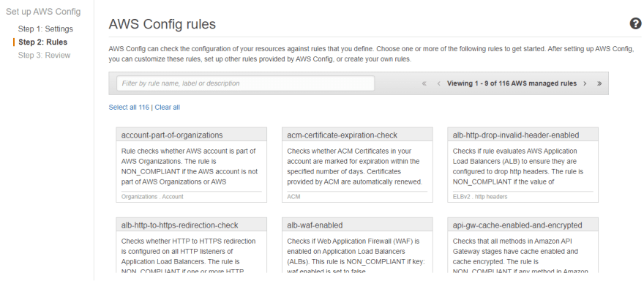Choose the alb-http-to-https-redirection-check rule
The height and width of the screenshot is (281, 644).
coord(192,245)
